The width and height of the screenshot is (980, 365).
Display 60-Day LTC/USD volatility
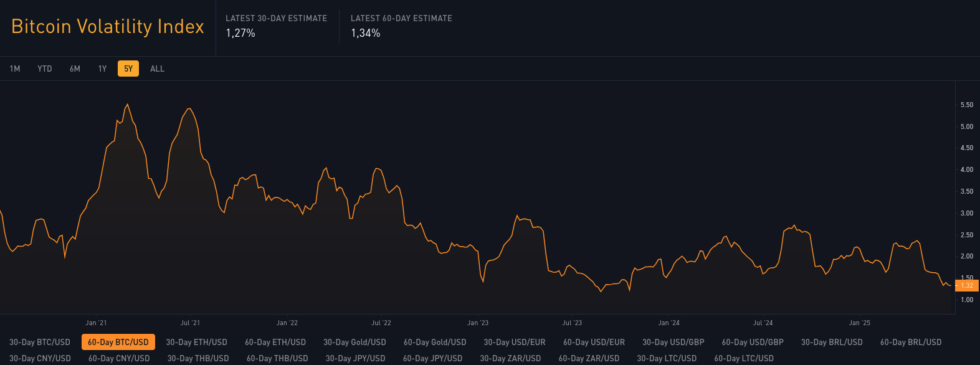tap(744, 358)
